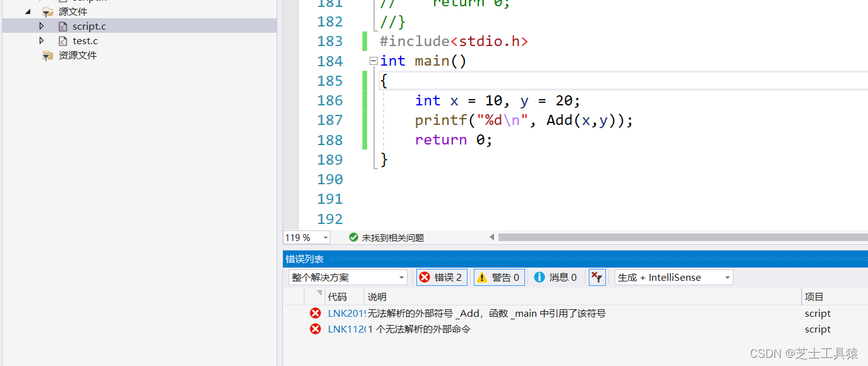868x366 pixels.
Task: Click the script project cell in LNK2019 row
Action: pyautogui.click(x=817, y=313)
